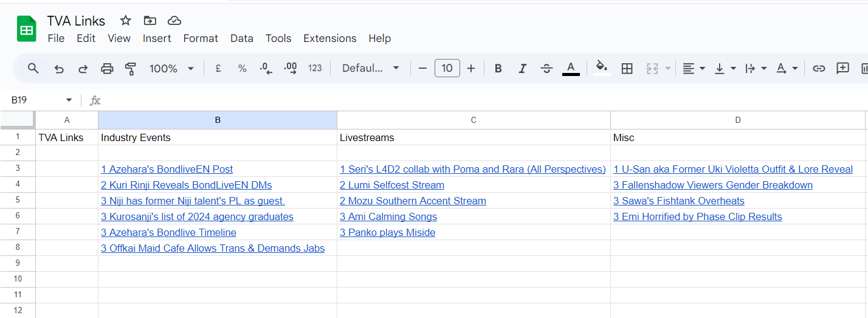Toggle italic formatting
Screen dimensions: 868x318
tap(522, 69)
